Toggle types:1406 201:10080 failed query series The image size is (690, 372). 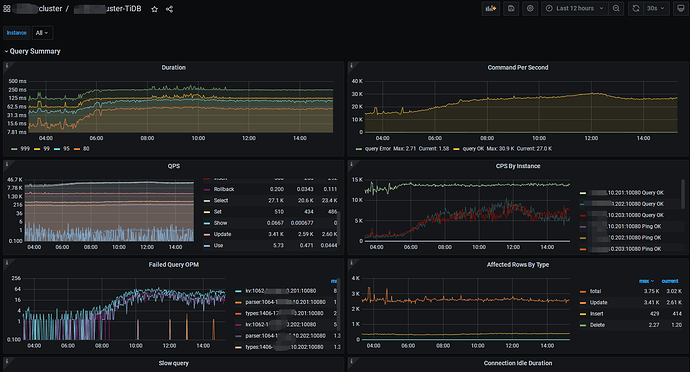[x=285, y=313]
